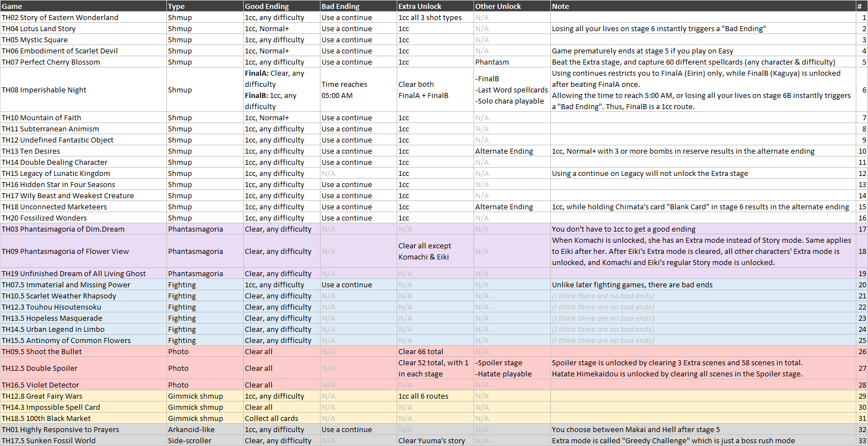Click the "Time reaches 05:00 AM" cell
The image size is (868, 446).
[358, 90]
